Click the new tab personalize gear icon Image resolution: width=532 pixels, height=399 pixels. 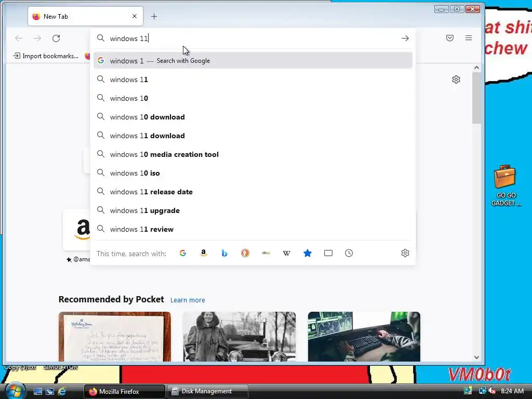(456, 79)
